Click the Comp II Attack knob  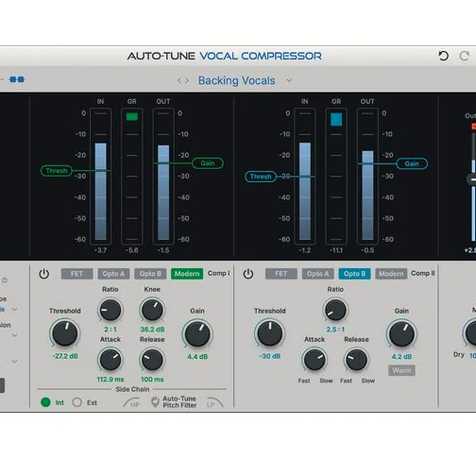coord(315,360)
